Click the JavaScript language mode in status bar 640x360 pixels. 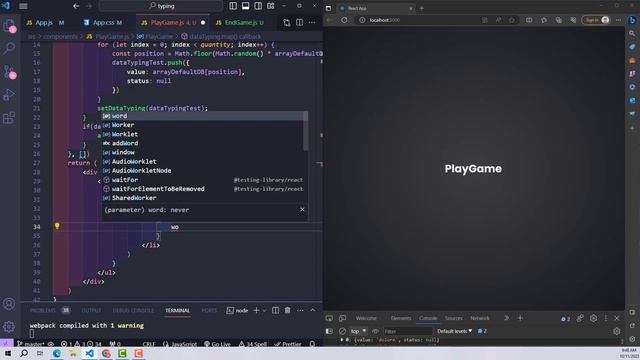click(180, 344)
